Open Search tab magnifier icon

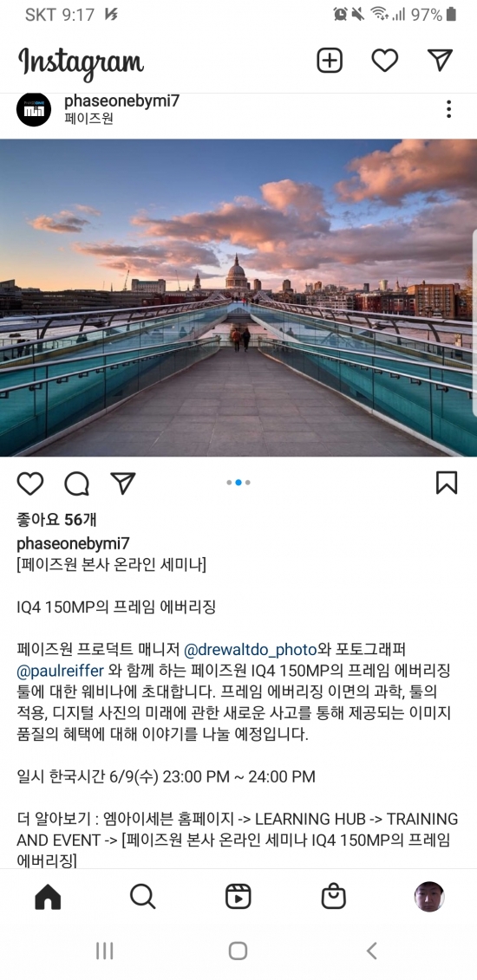click(x=142, y=897)
